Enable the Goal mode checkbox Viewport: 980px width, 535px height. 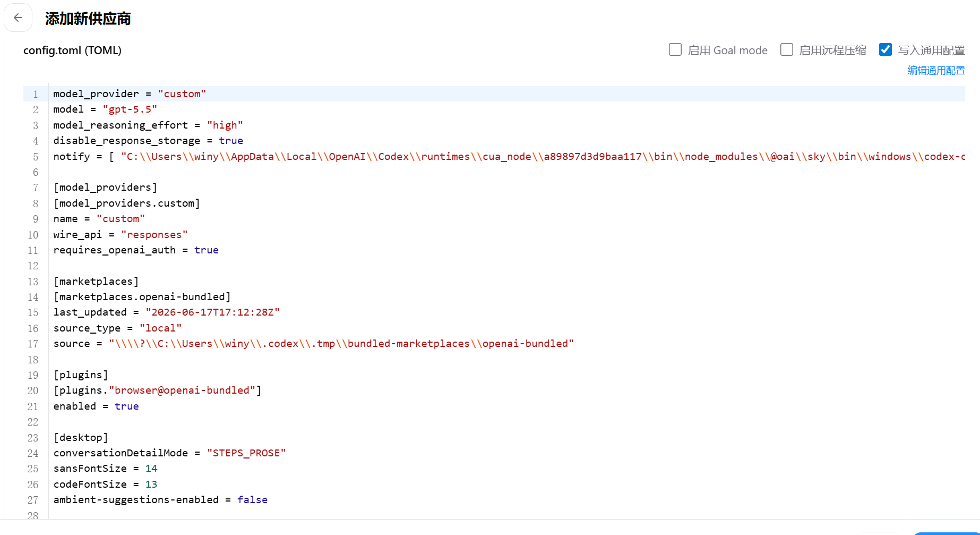pyautogui.click(x=675, y=50)
